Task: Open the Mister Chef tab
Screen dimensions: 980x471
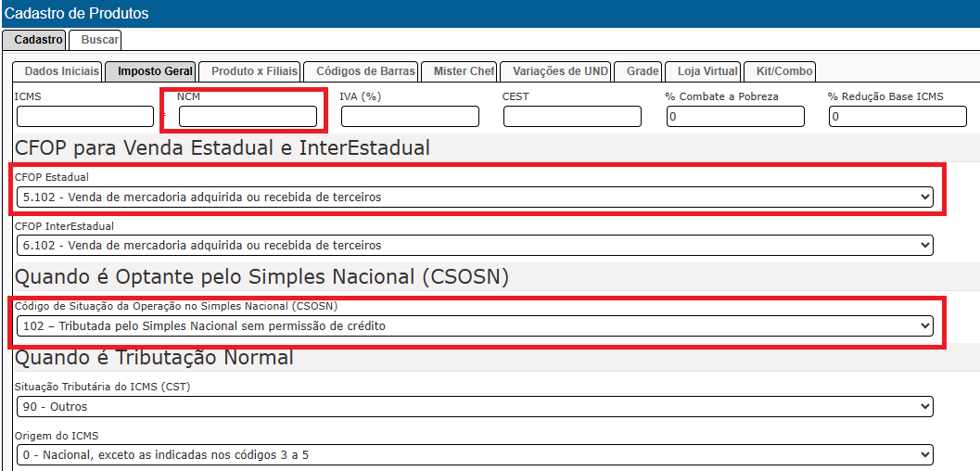Action: pyautogui.click(x=464, y=71)
